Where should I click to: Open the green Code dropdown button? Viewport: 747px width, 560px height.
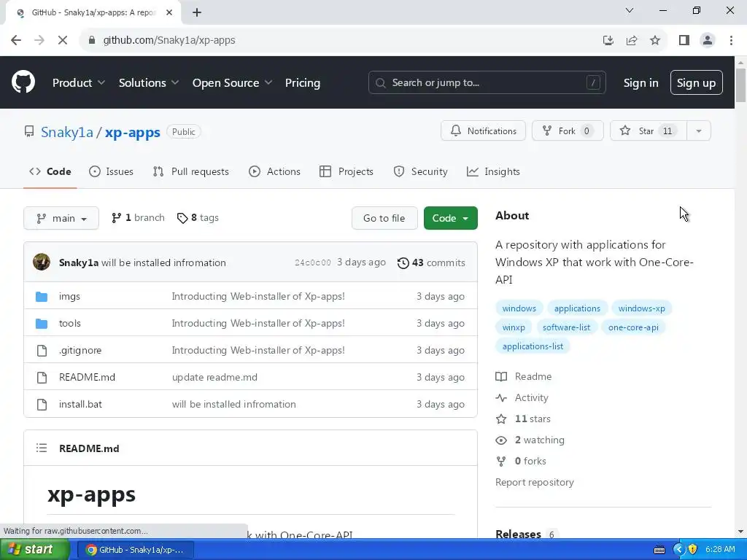[451, 218]
